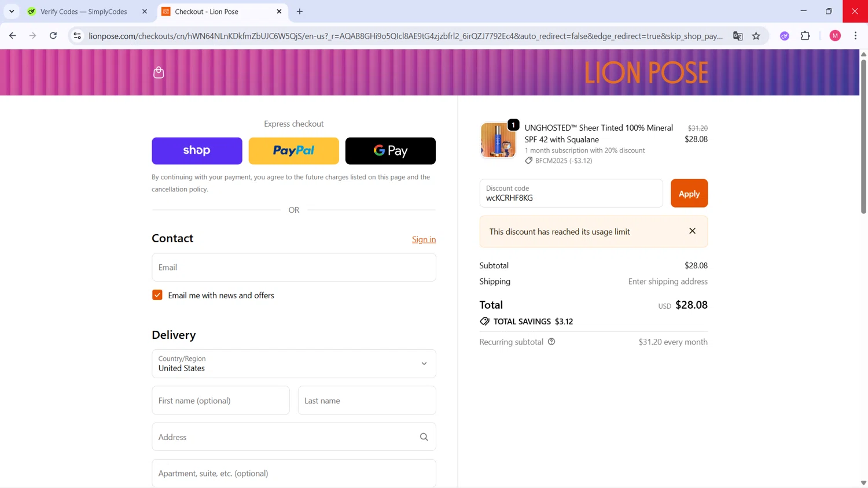Click the browser address bar URL
Screen dimensions: 868x488
(405, 36)
